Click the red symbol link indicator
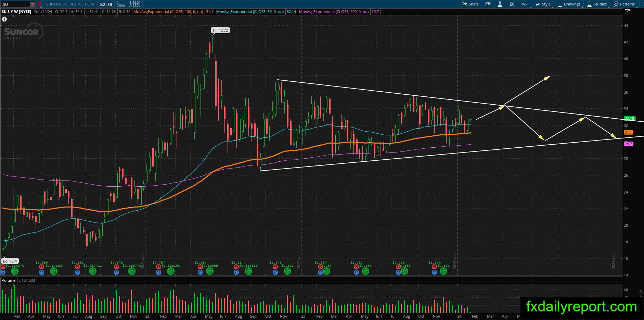Viewport: 644px width, 320px height. pyautogui.click(x=39, y=4)
